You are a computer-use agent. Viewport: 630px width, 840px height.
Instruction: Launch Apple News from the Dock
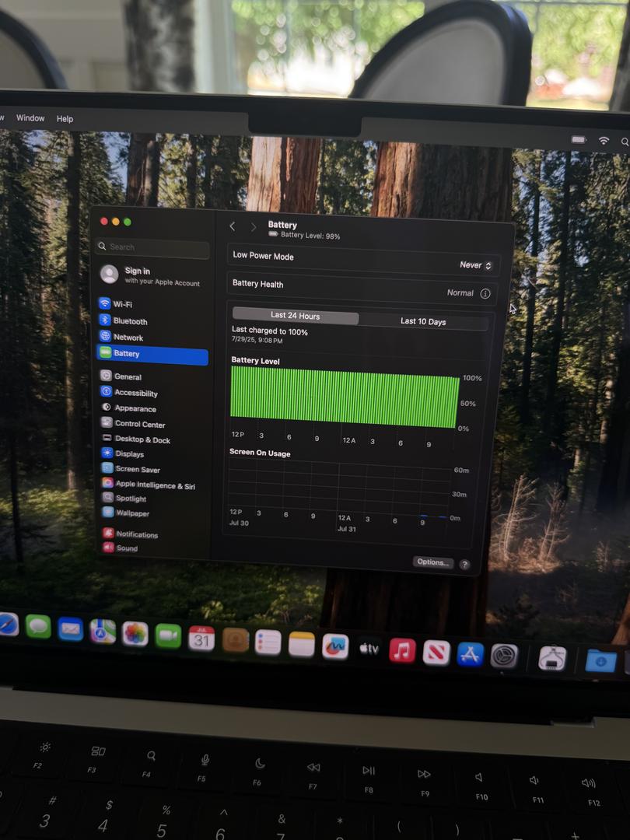click(436, 653)
